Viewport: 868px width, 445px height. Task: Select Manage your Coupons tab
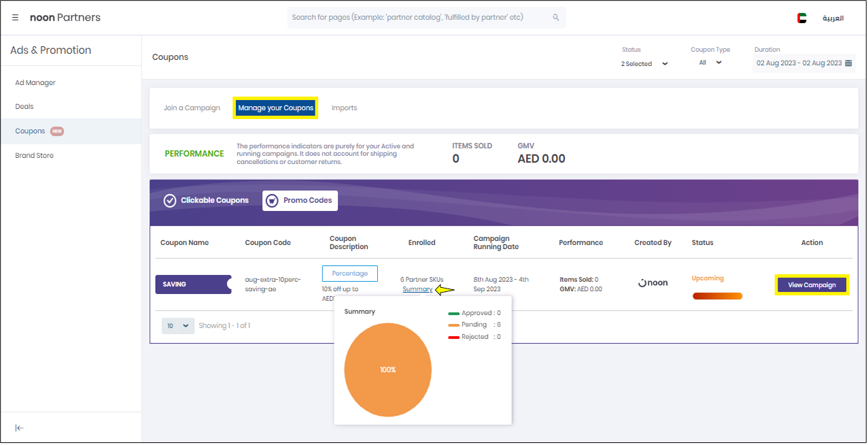point(276,108)
